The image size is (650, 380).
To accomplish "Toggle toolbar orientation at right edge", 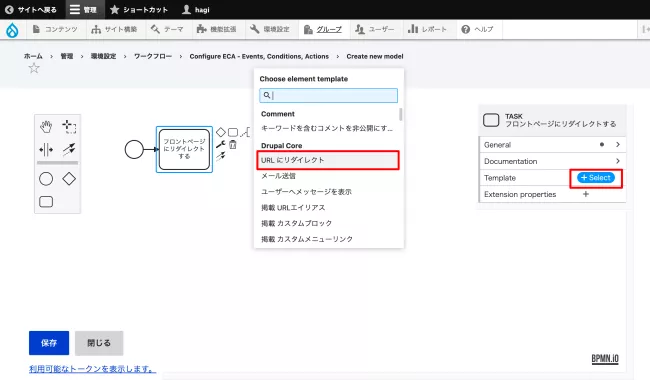I will click(x=645, y=29).
